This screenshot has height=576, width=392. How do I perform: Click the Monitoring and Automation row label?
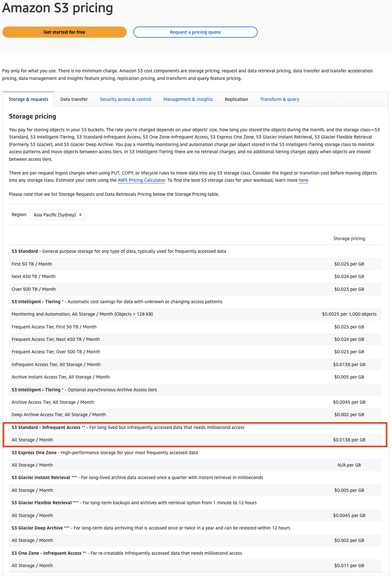[82, 314]
